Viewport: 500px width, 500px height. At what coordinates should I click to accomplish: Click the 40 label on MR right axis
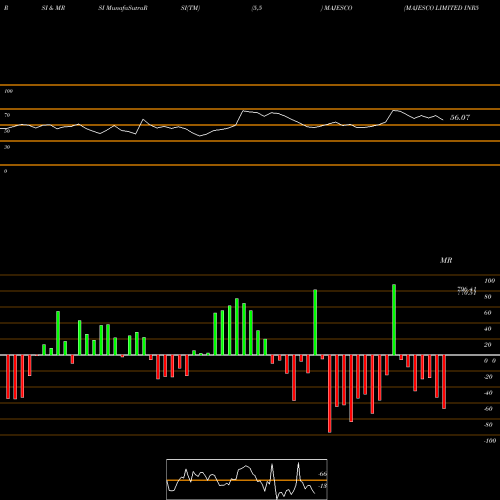488,329
